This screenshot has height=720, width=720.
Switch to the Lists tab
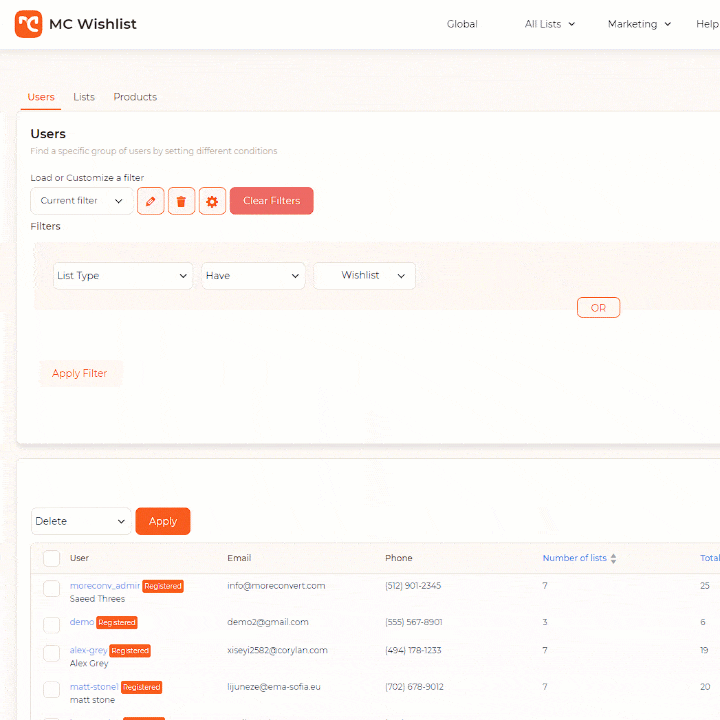point(84,97)
